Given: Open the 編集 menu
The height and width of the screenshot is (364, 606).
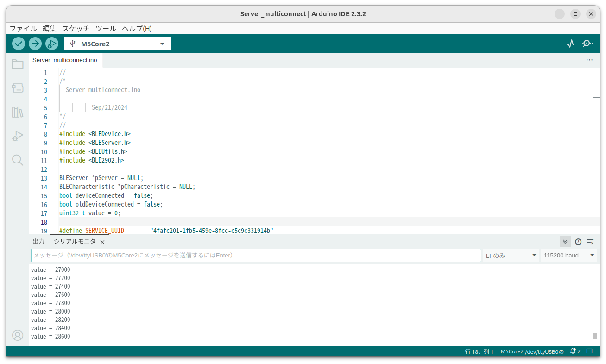Looking at the screenshot, I should [x=50, y=29].
